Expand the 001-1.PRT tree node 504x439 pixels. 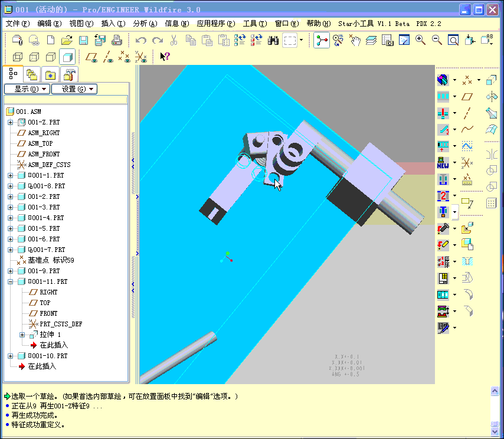click(10, 175)
